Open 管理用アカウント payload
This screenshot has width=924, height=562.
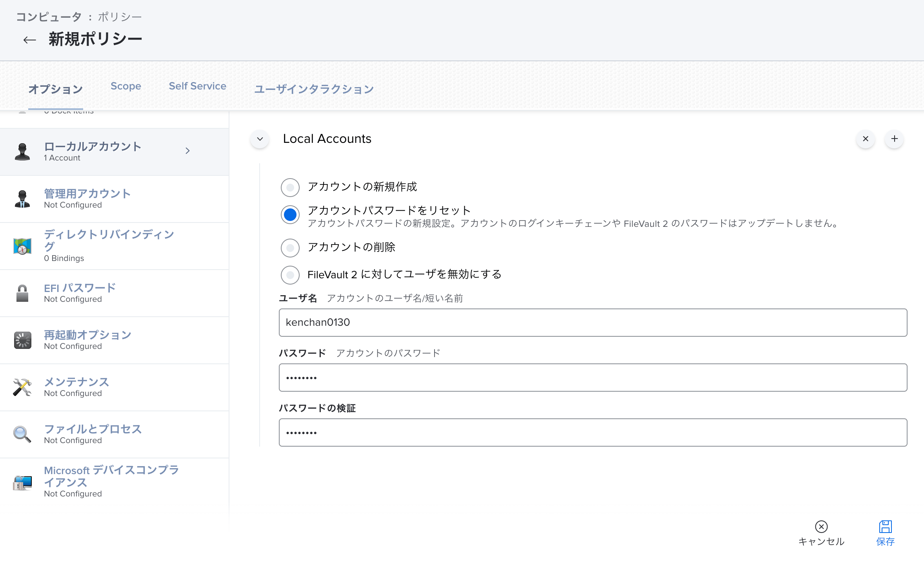tap(115, 199)
